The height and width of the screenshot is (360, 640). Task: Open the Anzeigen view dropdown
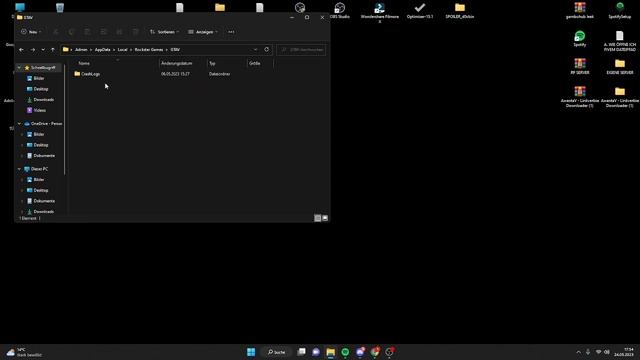coord(203,32)
